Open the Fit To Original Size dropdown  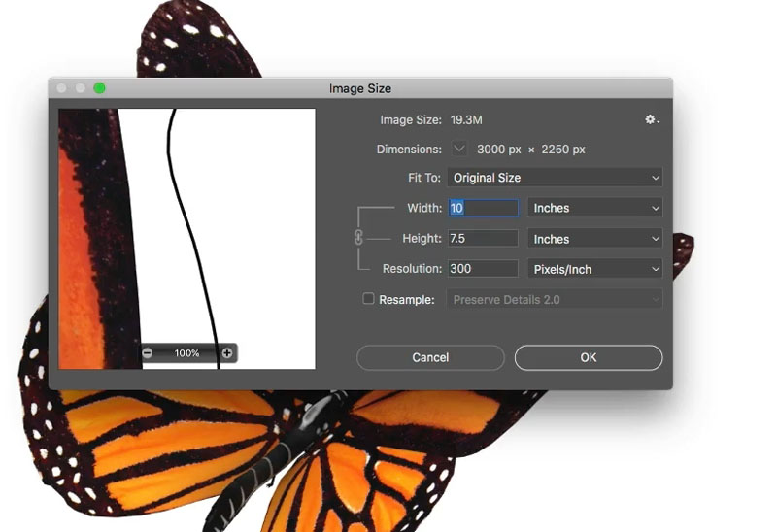click(x=555, y=178)
